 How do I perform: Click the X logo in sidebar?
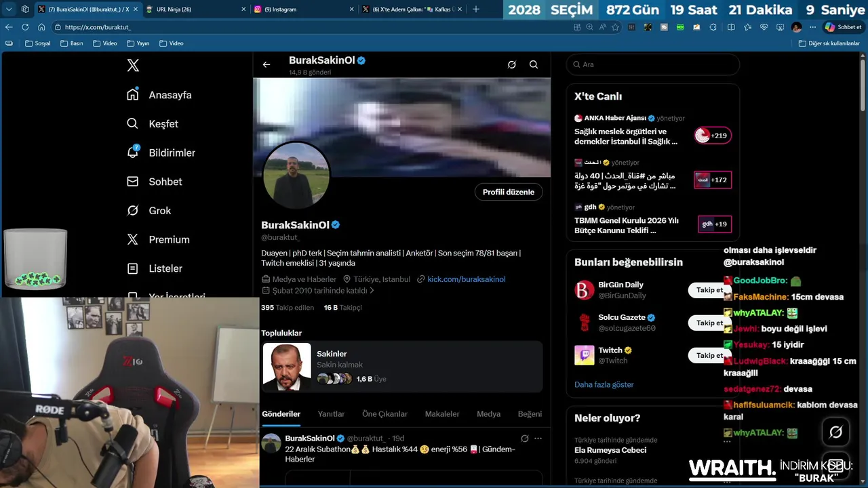pos(133,65)
